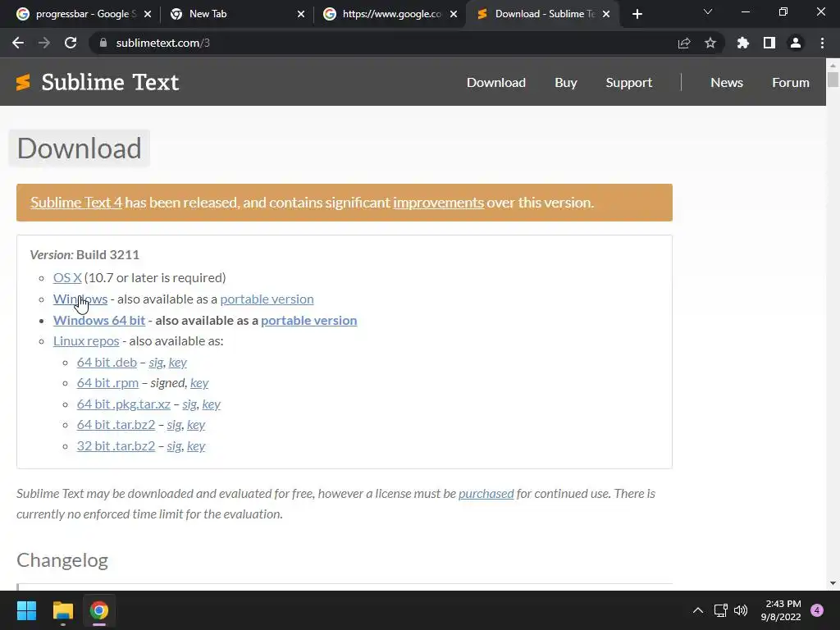
Task: Click the Sublime Text logo icon
Action: click(x=23, y=83)
